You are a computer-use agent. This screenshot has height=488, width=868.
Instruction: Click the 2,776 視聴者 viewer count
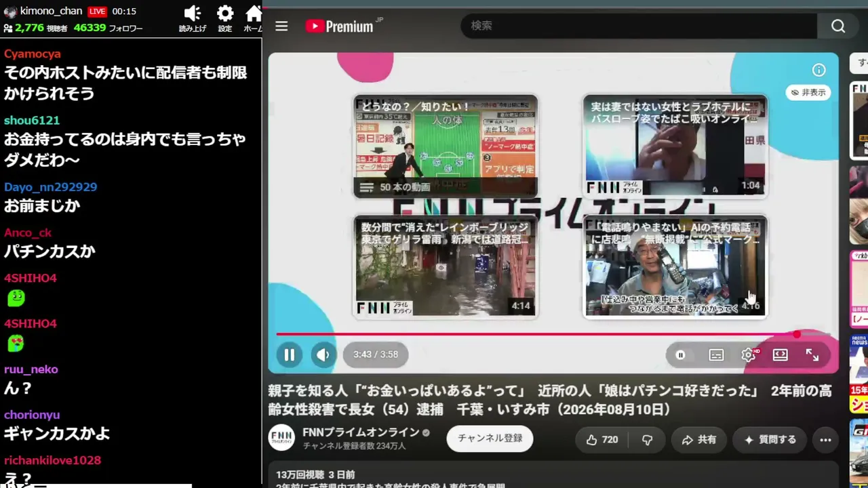35,28
